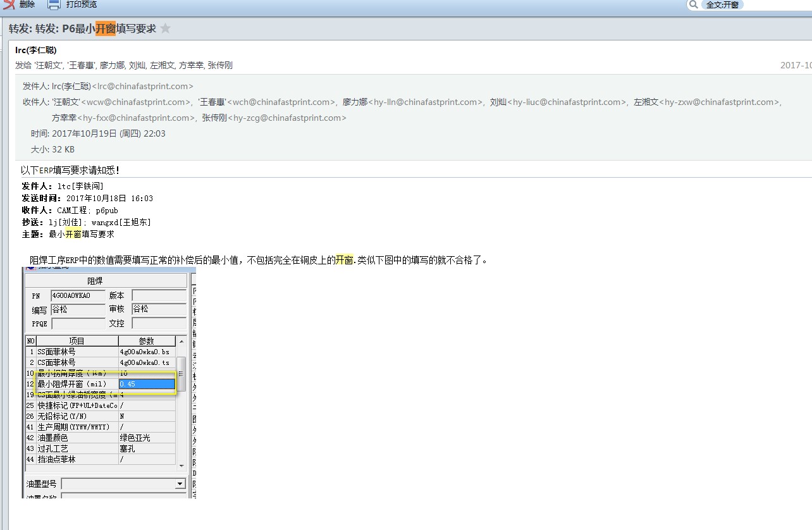This screenshot has width=812, height=530.
Task: Click recipient hy-zxw@chinafastprint.com
Action: click(x=720, y=102)
